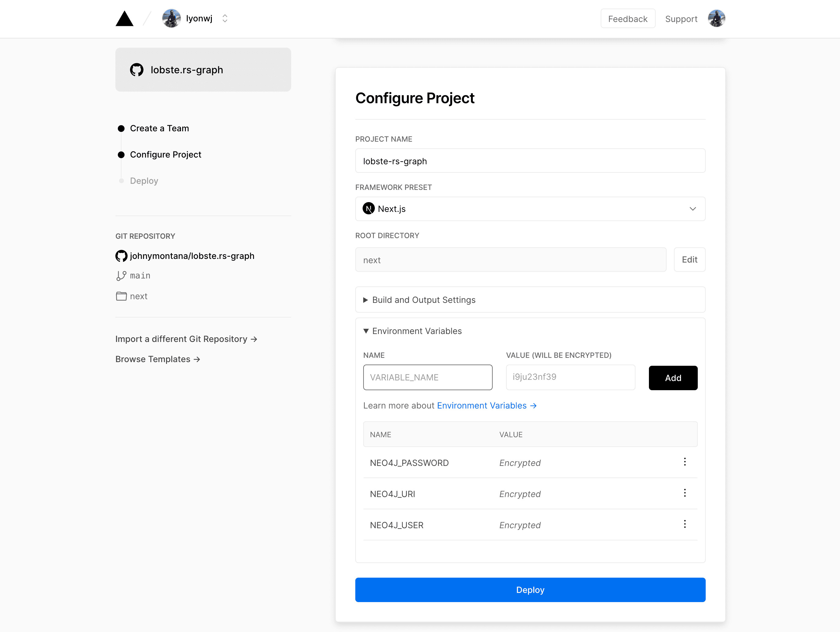840x632 pixels.
Task: Click Edit next to root directory
Action: point(689,260)
